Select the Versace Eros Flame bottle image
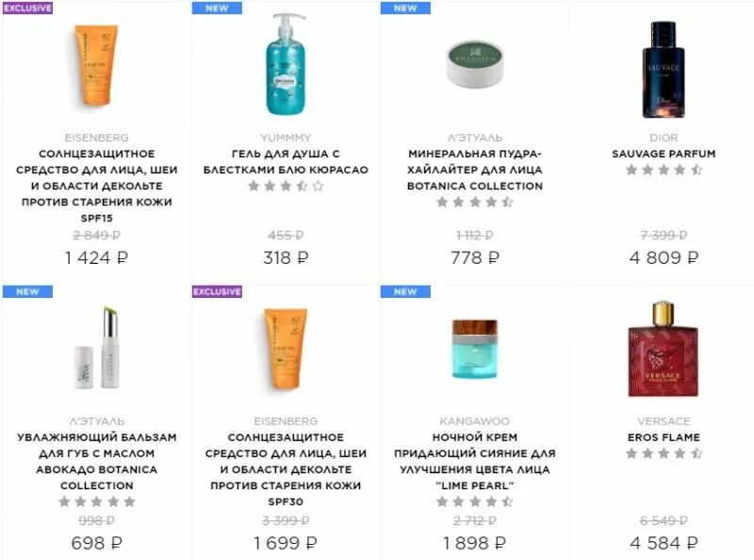This screenshot has height=560, width=754. (x=664, y=349)
